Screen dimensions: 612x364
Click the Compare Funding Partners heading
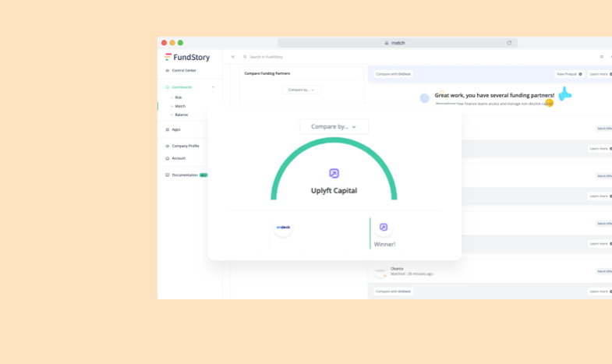point(267,73)
